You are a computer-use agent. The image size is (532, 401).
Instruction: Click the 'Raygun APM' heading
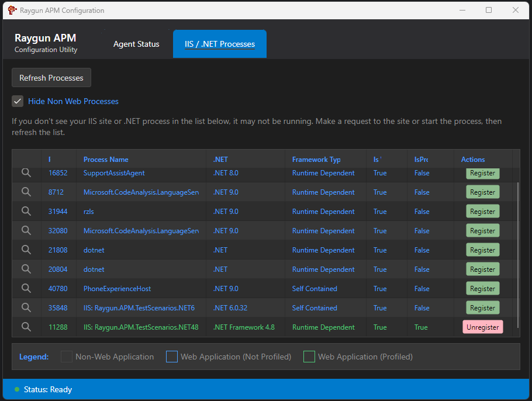point(46,38)
